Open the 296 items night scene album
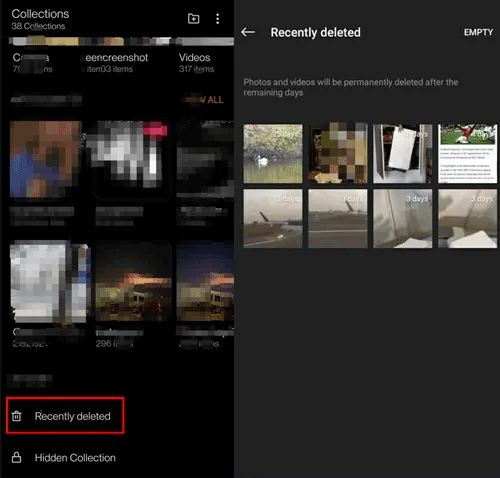This screenshot has width=500, height=478. coord(133,282)
